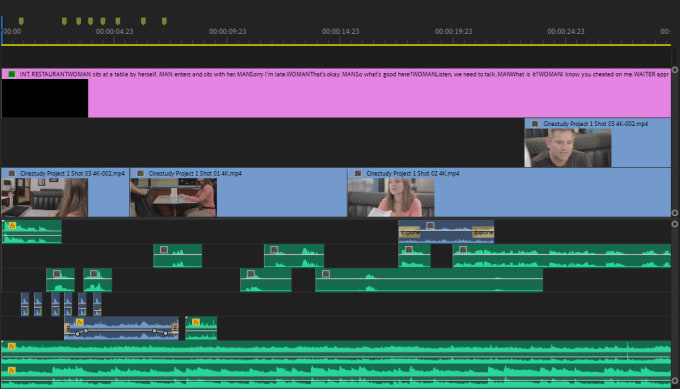Click the bottom handle of the video tracks scrollbar

[x=675, y=212]
